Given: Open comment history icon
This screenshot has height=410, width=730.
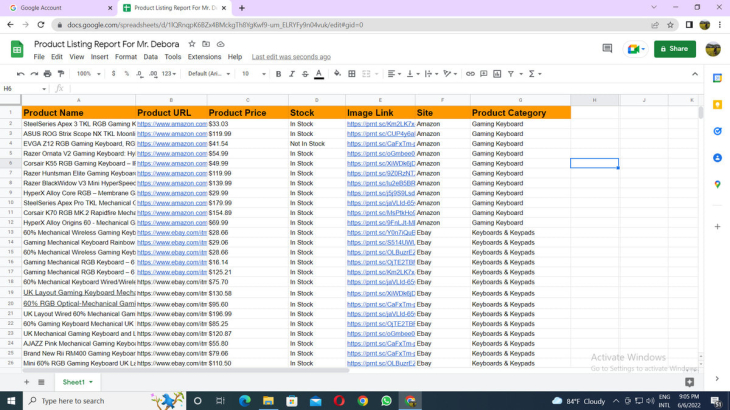Looking at the screenshot, I should pos(607,48).
